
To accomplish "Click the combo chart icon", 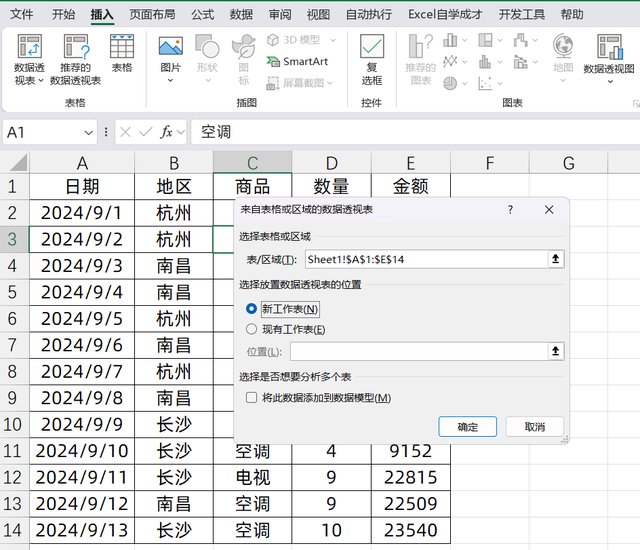I will click(520, 62).
